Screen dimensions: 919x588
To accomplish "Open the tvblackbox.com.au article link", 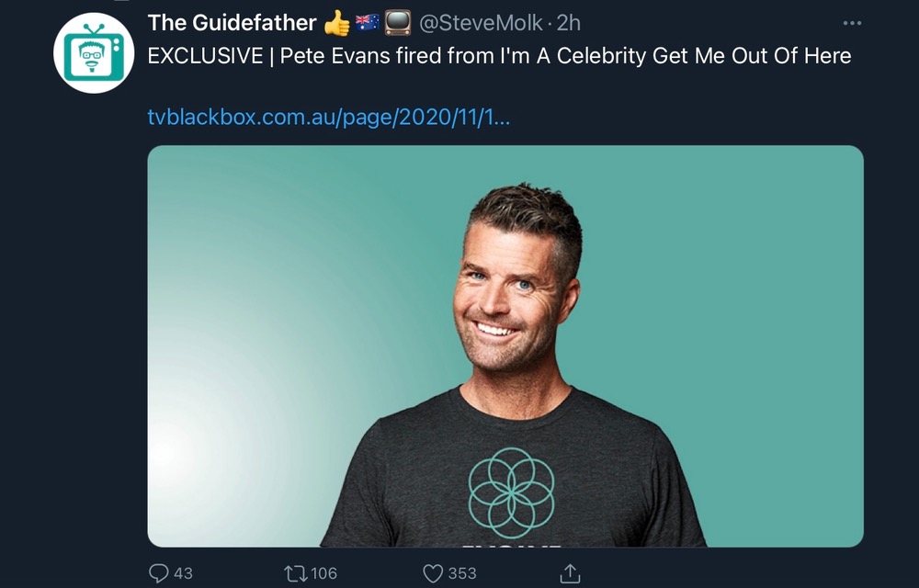I will pyautogui.click(x=329, y=117).
